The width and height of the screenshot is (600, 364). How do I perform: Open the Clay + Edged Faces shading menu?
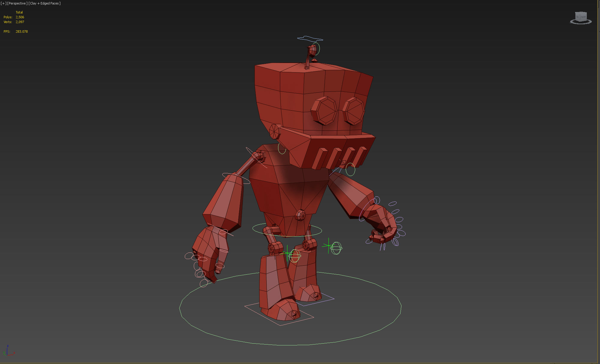pos(44,3)
